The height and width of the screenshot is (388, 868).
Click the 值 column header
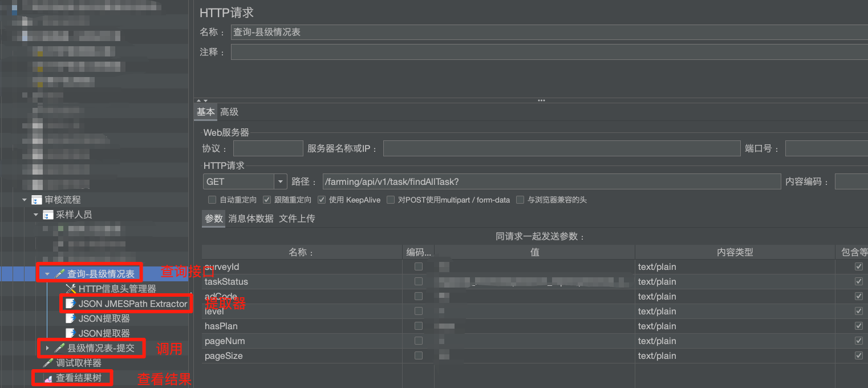(x=535, y=252)
